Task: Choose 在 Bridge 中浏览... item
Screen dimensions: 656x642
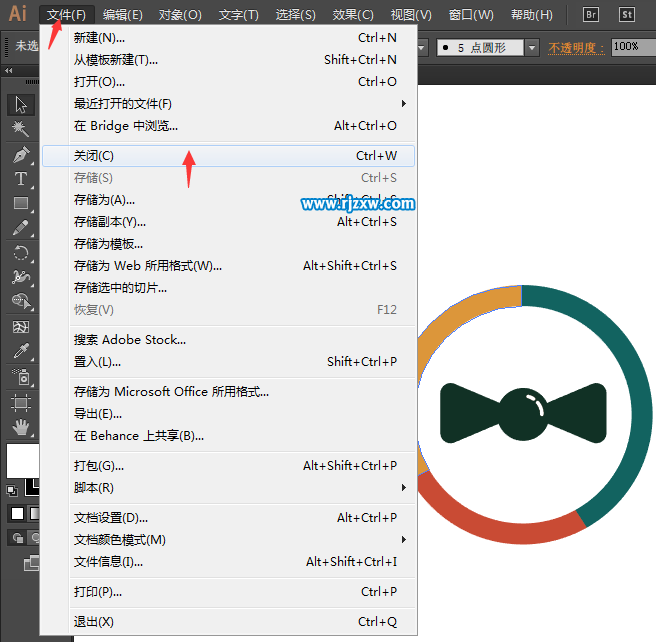Action: [228, 125]
